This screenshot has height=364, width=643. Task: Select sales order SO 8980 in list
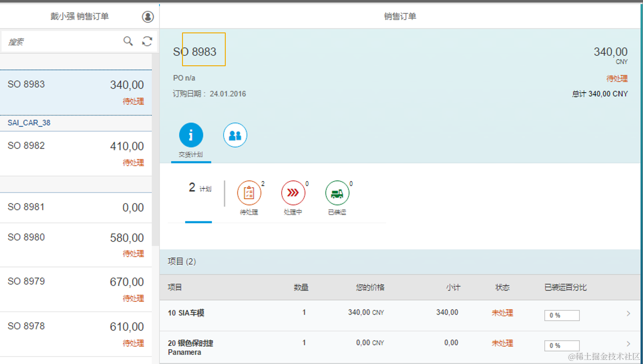(76, 245)
